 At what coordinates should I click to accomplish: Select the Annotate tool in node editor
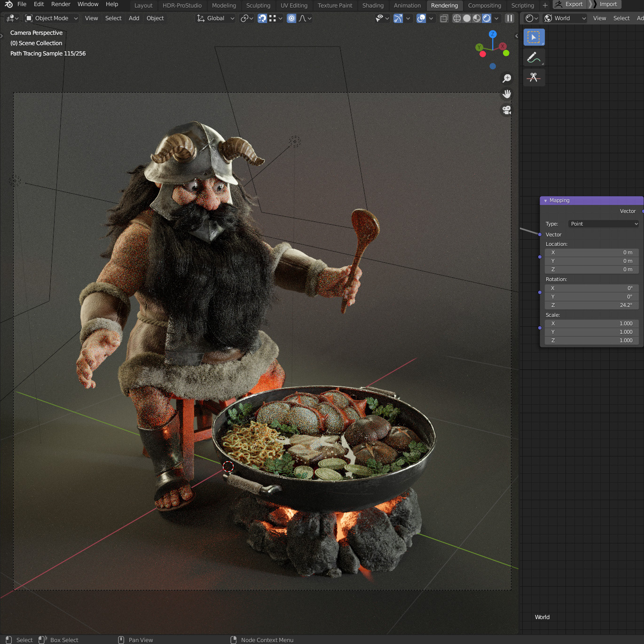click(x=534, y=57)
